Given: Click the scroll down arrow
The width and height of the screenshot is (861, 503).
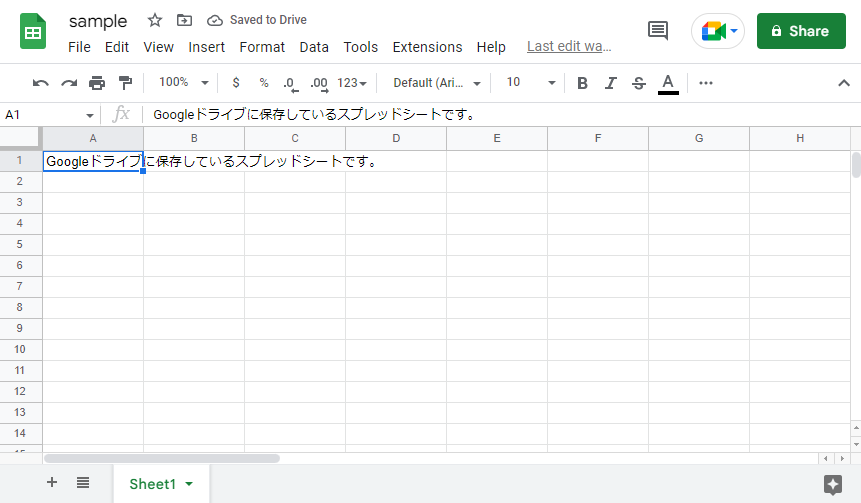Looking at the screenshot, I should click(x=856, y=443).
